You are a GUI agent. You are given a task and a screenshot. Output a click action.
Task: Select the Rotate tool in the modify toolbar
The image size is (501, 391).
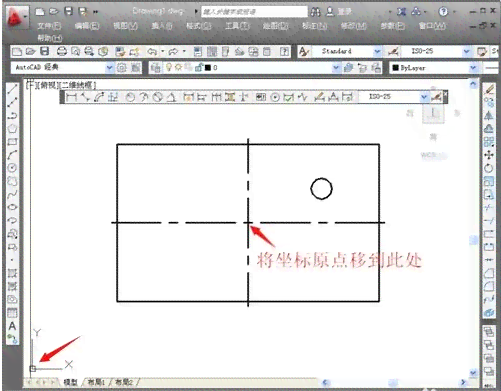tap(489, 168)
